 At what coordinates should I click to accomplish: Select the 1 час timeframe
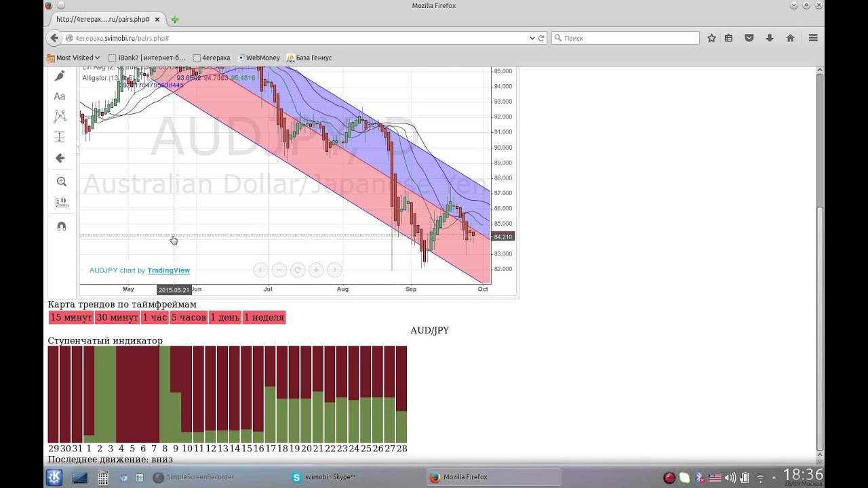154,317
